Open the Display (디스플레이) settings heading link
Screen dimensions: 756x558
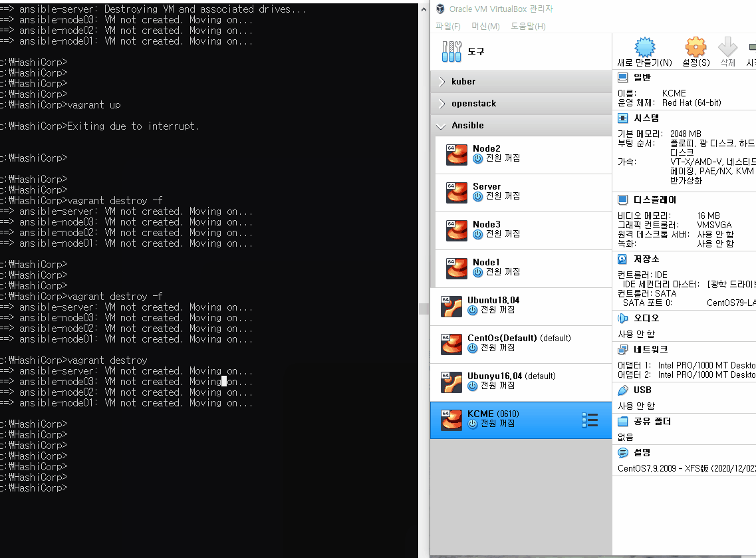click(x=655, y=200)
